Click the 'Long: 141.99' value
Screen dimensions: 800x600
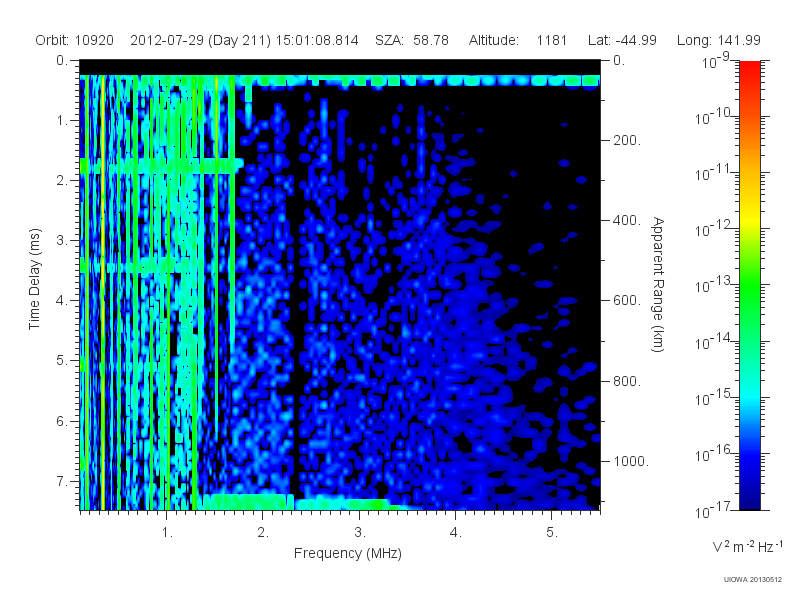pyautogui.click(x=718, y=40)
